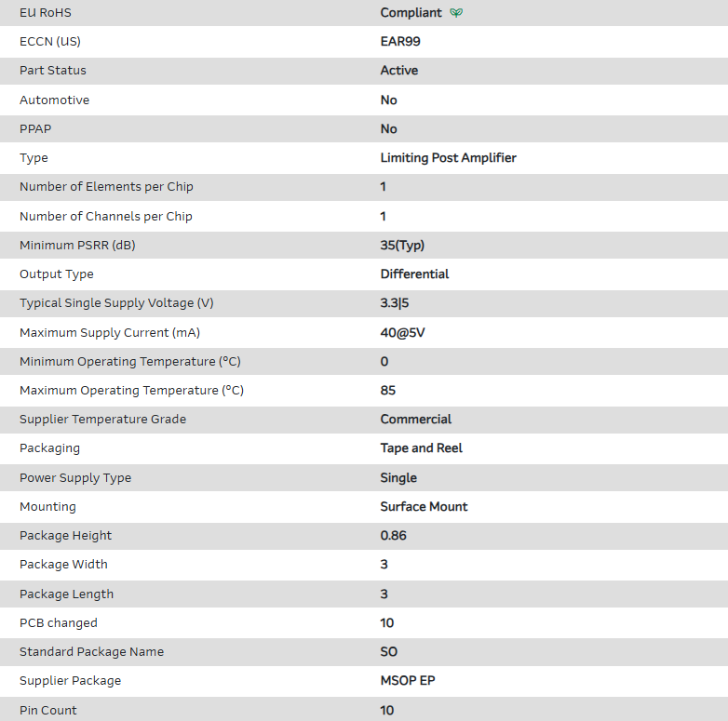Click the Limiting Post Amplifier type value
728x721 pixels.
click(448, 158)
